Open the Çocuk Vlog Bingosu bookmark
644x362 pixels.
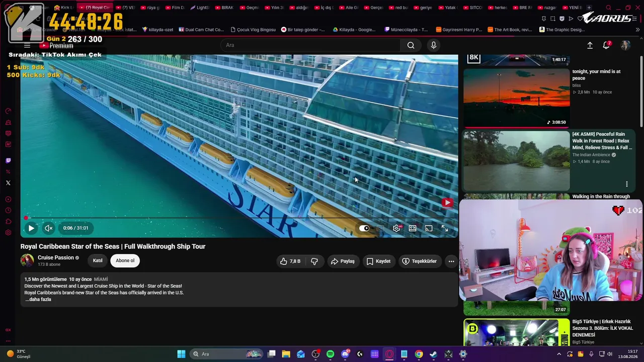pos(253,30)
